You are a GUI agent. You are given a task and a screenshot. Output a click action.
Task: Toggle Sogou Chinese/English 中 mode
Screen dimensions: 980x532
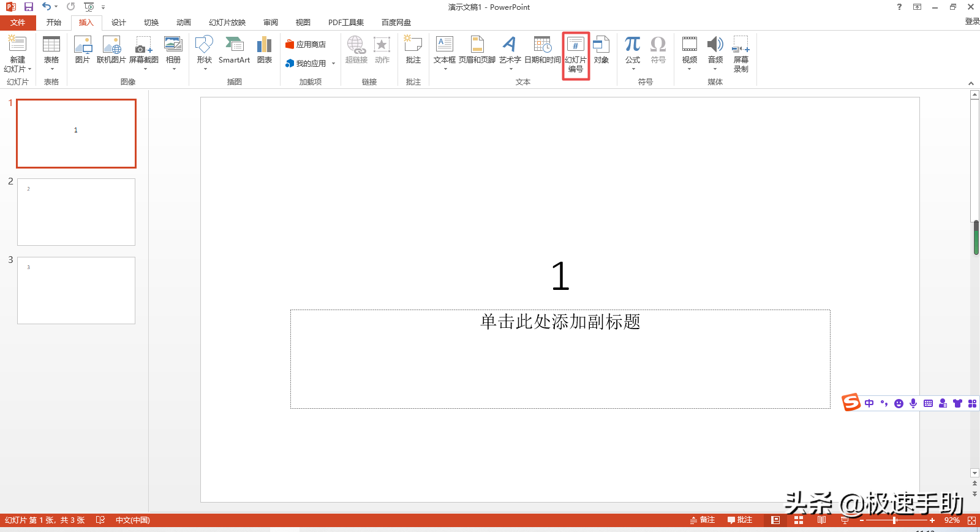tap(869, 403)
